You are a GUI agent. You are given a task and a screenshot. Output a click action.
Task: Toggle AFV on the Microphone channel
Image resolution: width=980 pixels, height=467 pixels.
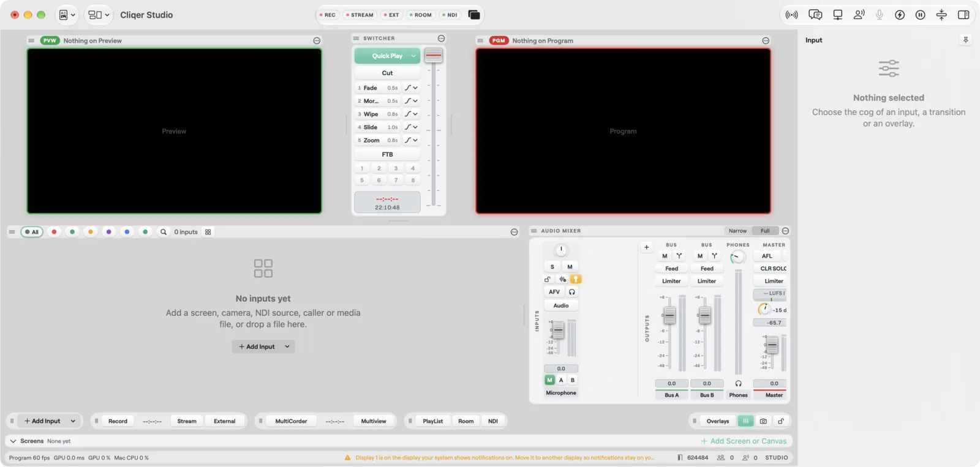554,292
